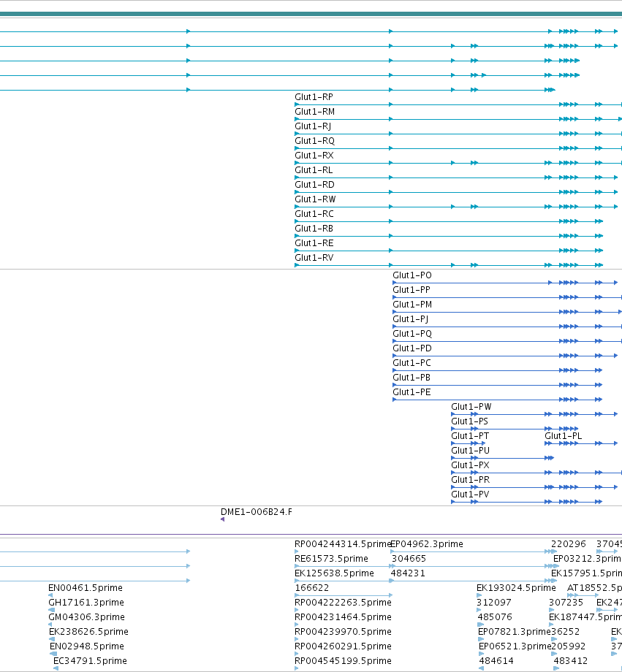Select the Glut1-PM protein feature label

[412, 305]
